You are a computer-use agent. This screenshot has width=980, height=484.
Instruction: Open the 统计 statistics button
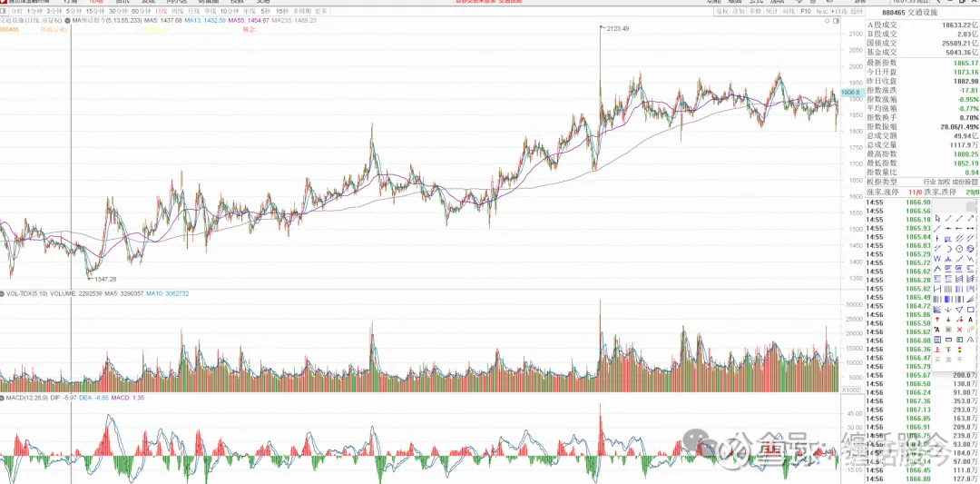point(771,11)
